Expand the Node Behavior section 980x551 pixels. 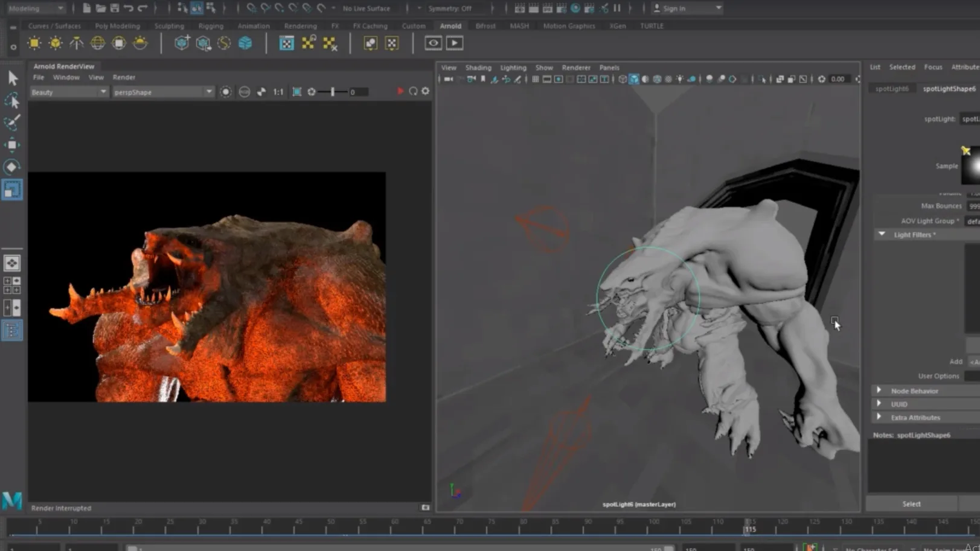(x=880, y=390)
